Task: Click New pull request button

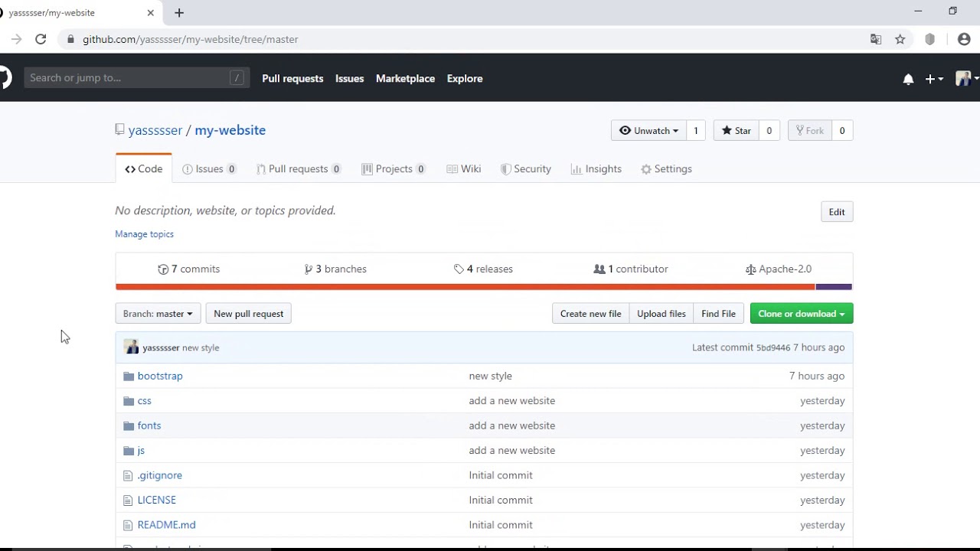Action: 248,314
